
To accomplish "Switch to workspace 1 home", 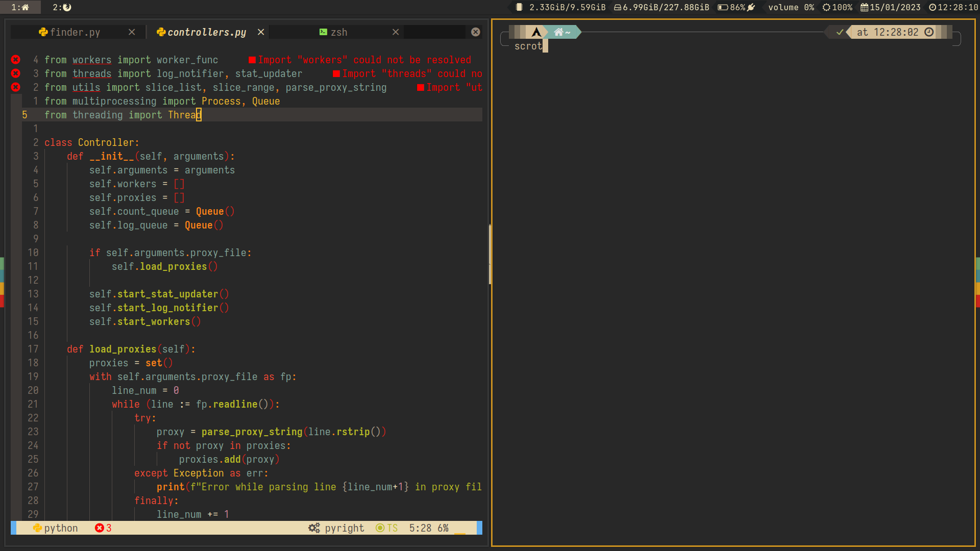I will (x=20, y=7).
